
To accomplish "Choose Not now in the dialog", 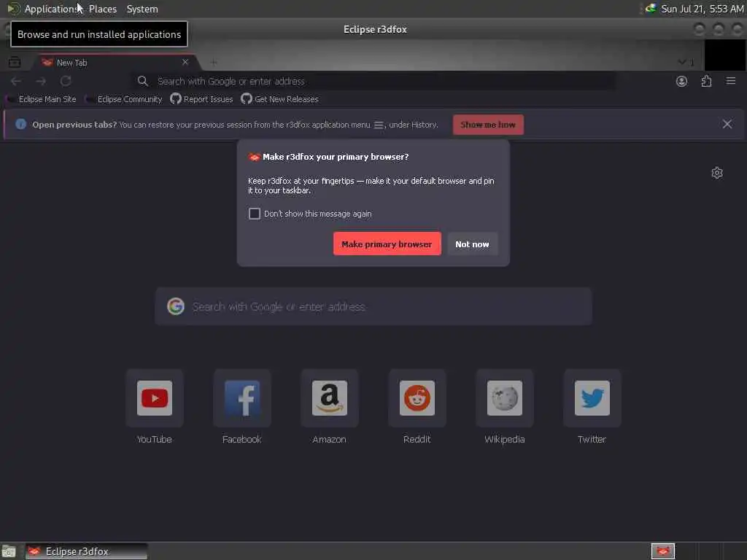I will point(472,244).
